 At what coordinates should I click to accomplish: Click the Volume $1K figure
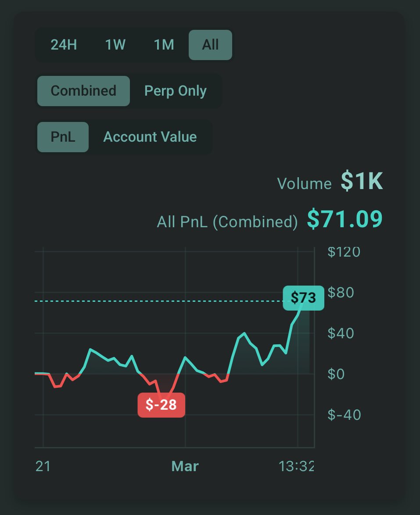(362, 182)
